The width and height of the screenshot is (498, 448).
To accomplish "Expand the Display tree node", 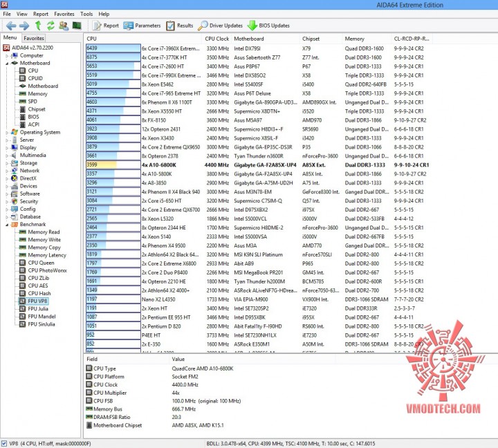I will (7, 148).
